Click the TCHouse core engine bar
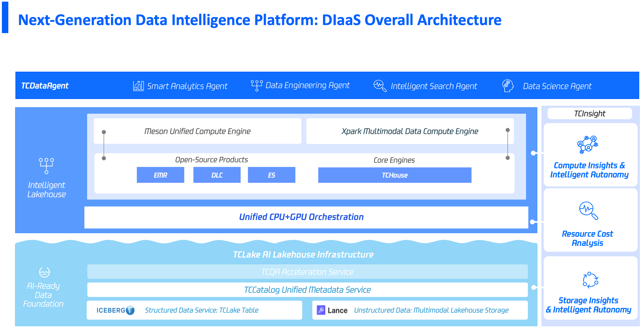 [395, 175]
